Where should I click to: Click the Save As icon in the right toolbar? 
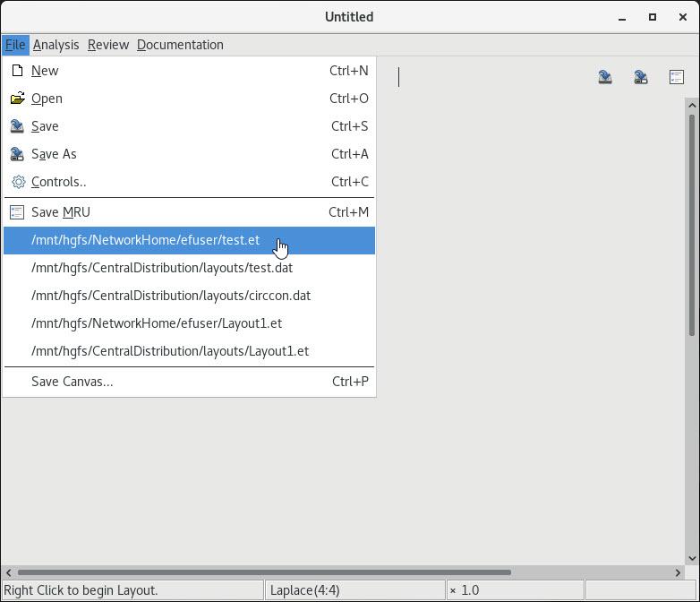(641, 77)
